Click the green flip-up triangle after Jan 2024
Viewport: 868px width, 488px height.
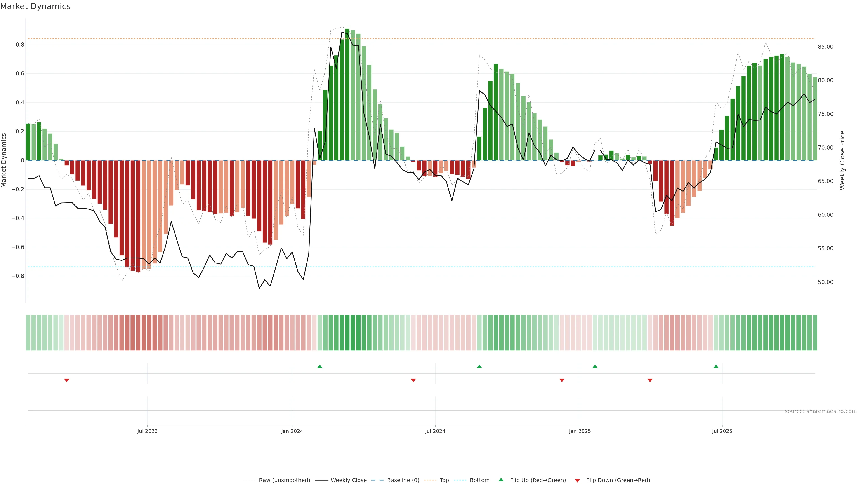pyautogui.click(x=320, y=366)
